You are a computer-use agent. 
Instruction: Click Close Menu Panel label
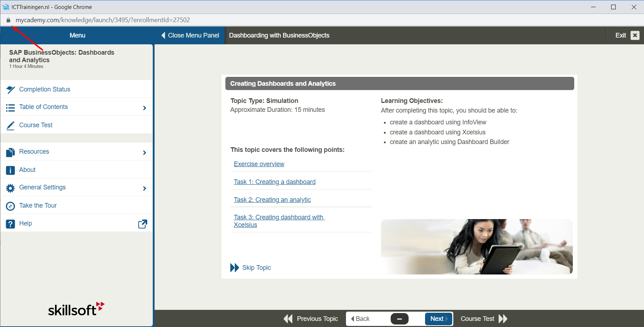click(194, 35)
